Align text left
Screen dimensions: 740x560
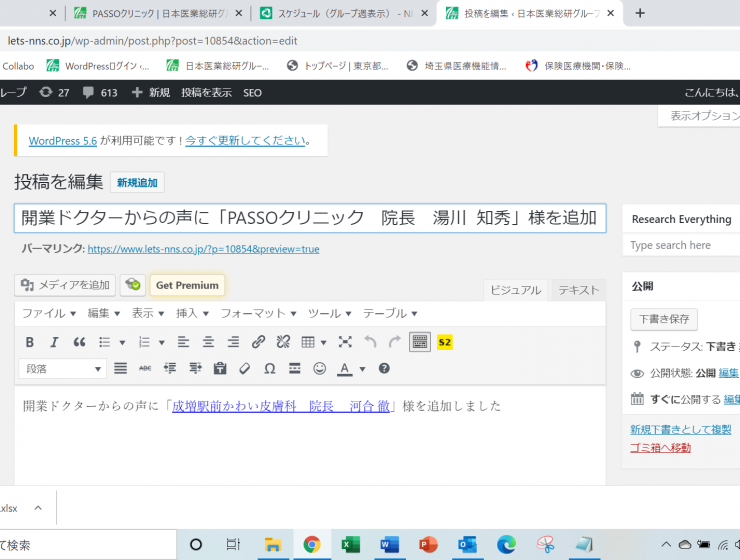coord(183,342)
